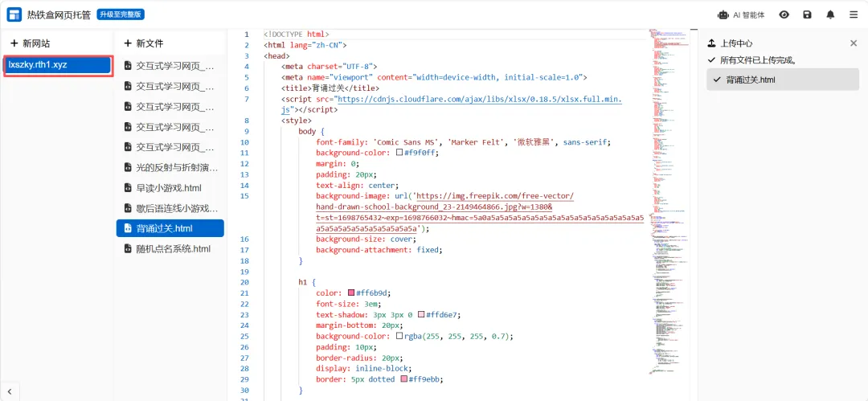The image size is (868, 401).
Task: Close the 上传中心 panel
Action: [x=853, y=43]
